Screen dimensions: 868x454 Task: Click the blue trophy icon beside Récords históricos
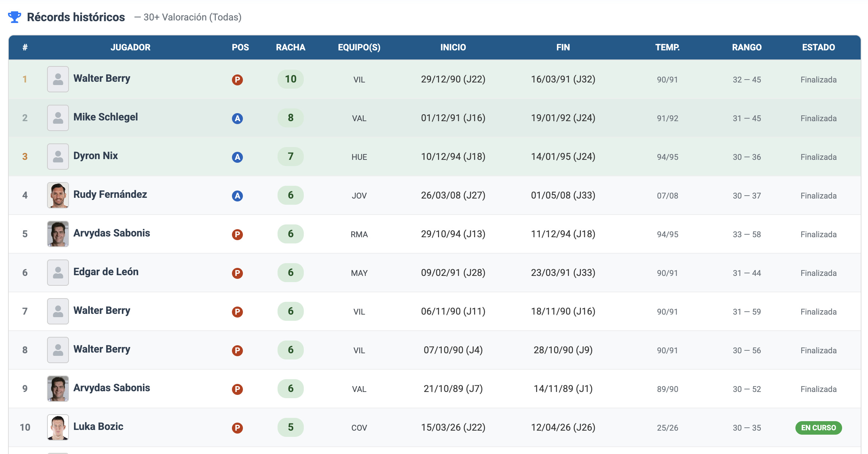pyautogui.click(x=15, y=17)
